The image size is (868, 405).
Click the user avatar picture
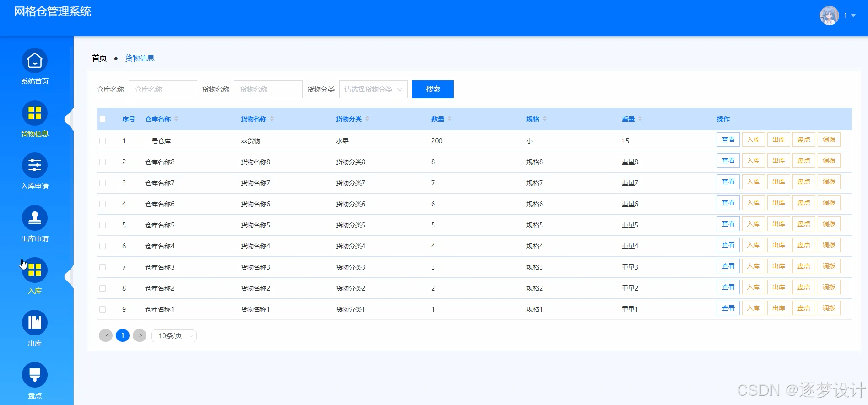coord(829,16)
